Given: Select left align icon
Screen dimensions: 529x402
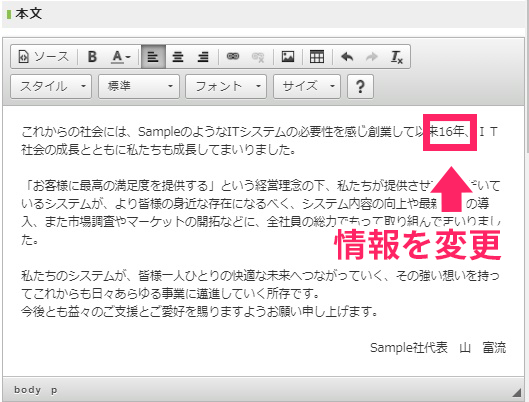Looking at the screenshot, I should tap(153, 57).
